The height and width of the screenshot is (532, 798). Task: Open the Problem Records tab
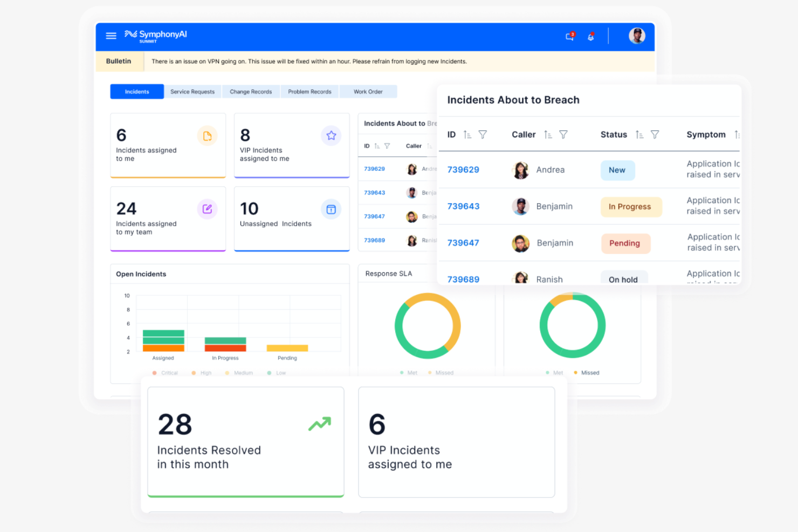[309, 92]
